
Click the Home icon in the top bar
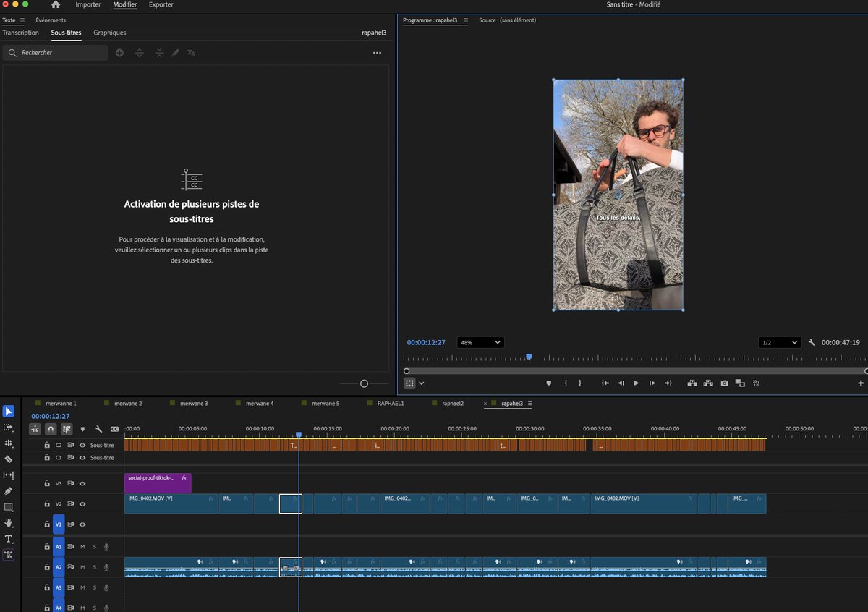pos(56,5)
